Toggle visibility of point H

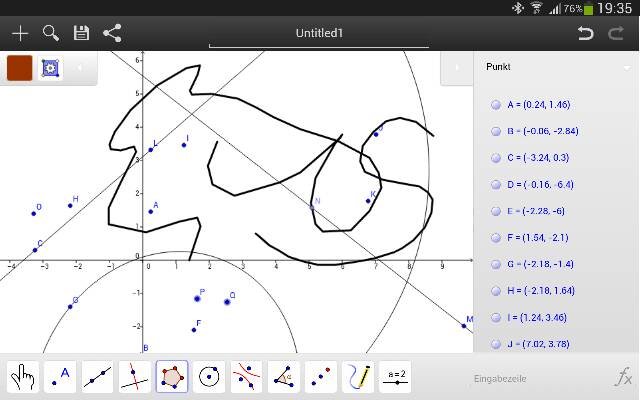point(496,291)
